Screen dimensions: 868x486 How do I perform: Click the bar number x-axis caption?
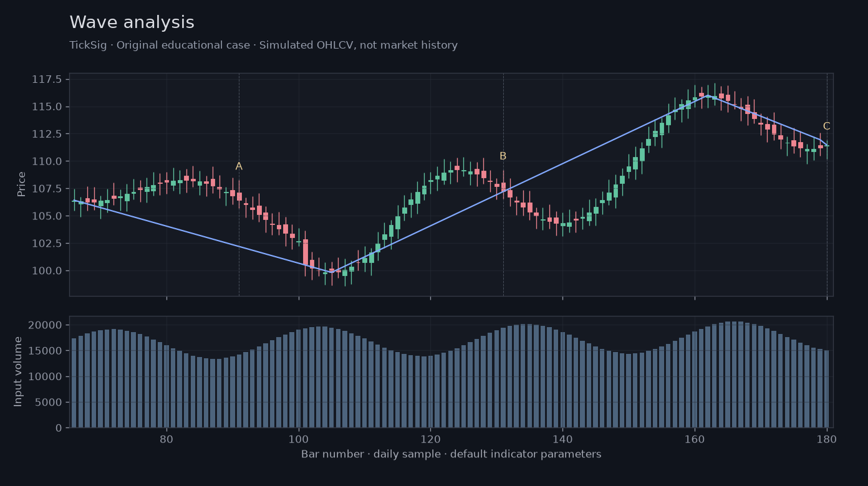pos(451,454)
